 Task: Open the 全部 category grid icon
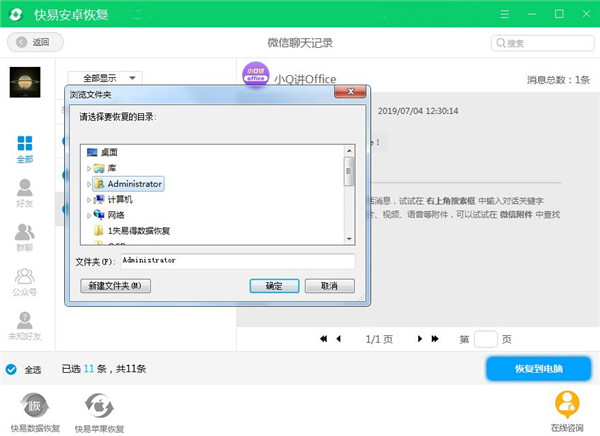[25, 144]
